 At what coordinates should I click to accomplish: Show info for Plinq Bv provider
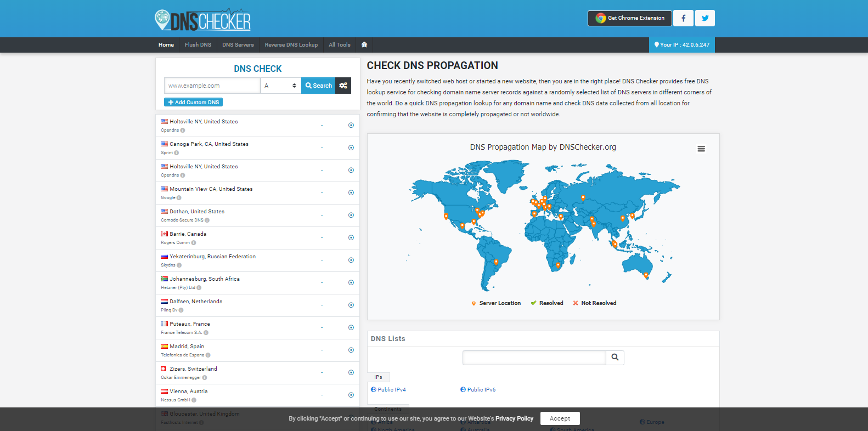click(x=181, y=310)
